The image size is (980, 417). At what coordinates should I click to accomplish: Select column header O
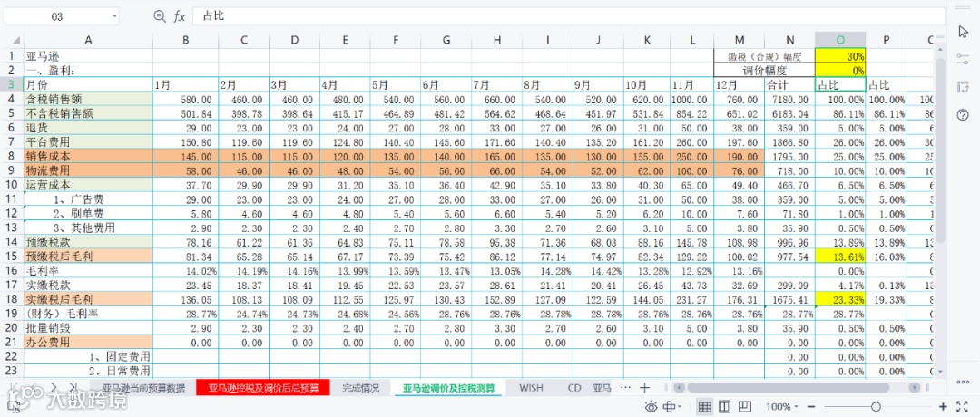pyautogui.click(x=840, y=40)
